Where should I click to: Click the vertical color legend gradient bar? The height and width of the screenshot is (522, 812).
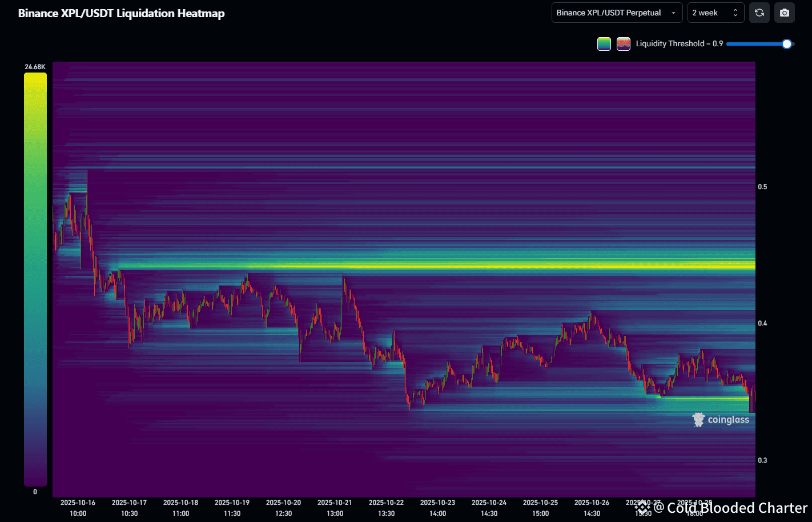point(35,279)
